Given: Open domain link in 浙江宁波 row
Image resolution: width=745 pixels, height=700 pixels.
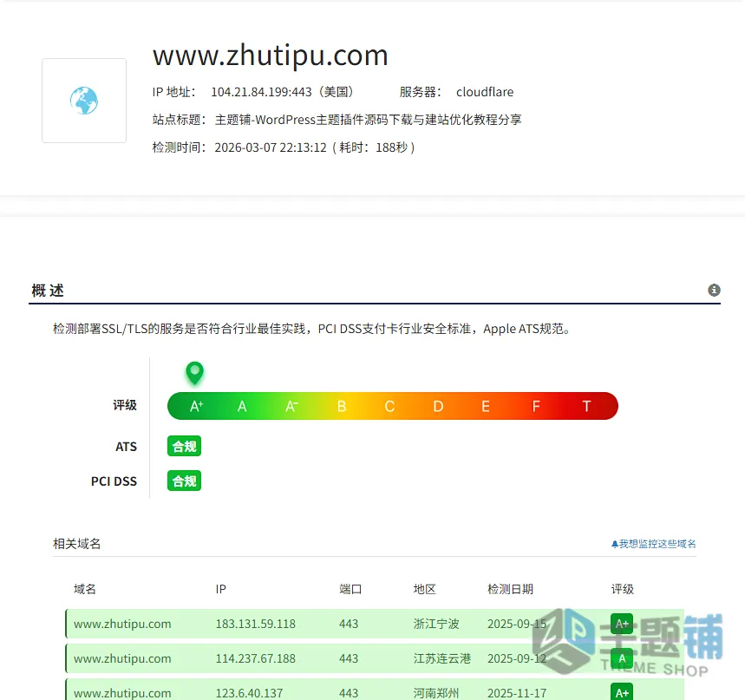Looking at the screenshot, I should tap(122, 624).
